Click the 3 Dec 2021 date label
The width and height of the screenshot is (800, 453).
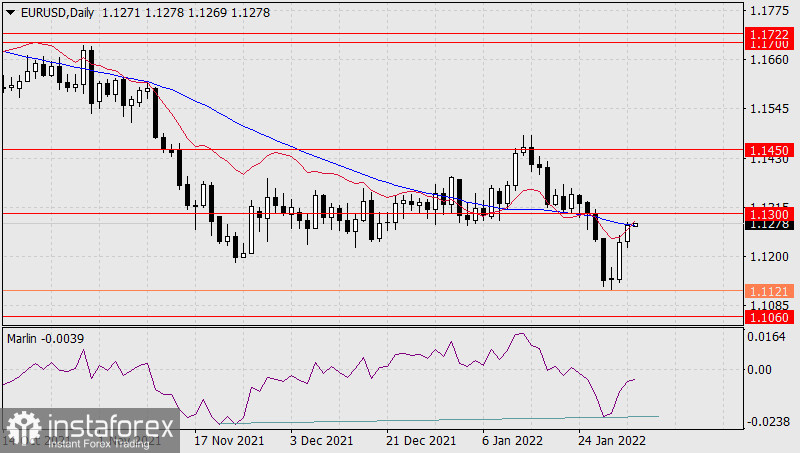point(321,440)
